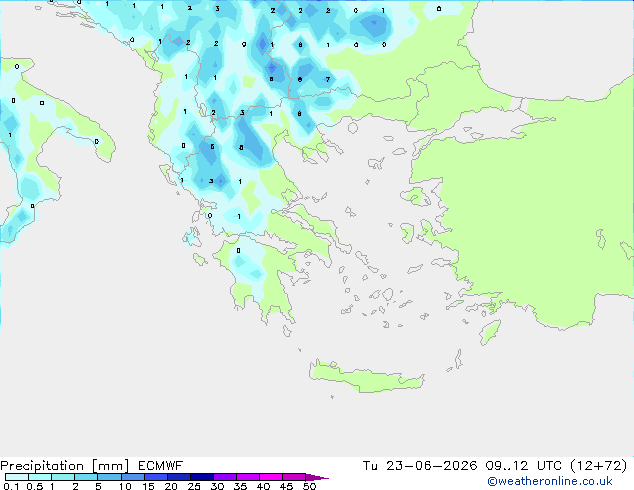The image size is (634, 490).
Task: Click the 0.1–0.5 mm legend color swatch
Action: (x=17, y=477)
